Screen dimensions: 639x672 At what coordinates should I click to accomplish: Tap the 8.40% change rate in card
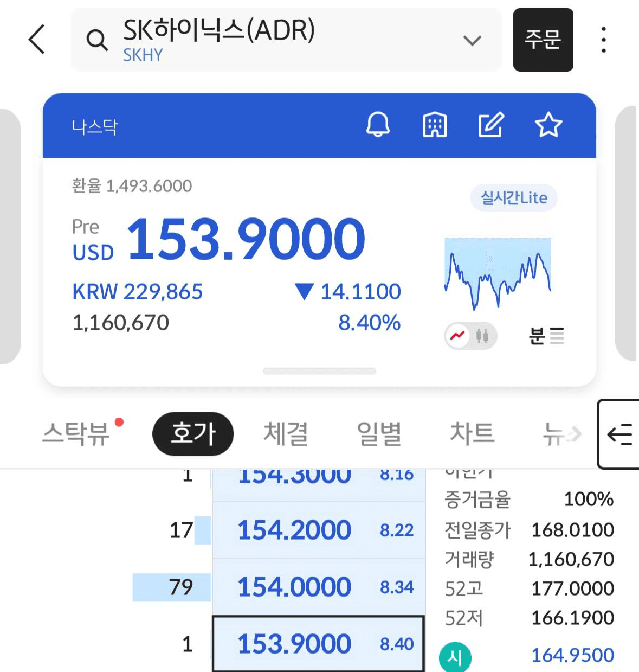(x=369, y=323)
